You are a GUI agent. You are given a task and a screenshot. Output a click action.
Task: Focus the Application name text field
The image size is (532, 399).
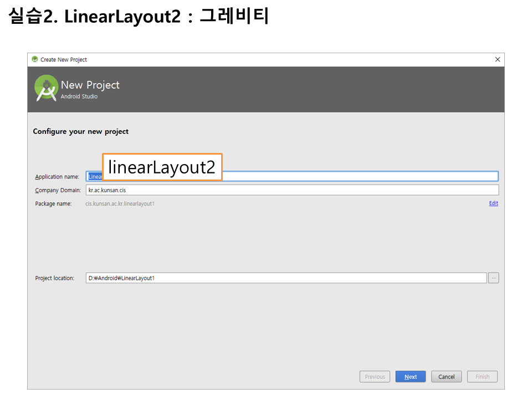[360, 176]
